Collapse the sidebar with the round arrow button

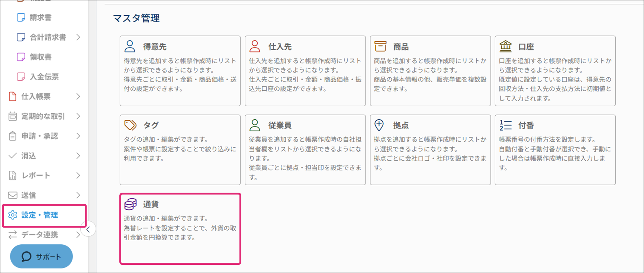point(88,229)
